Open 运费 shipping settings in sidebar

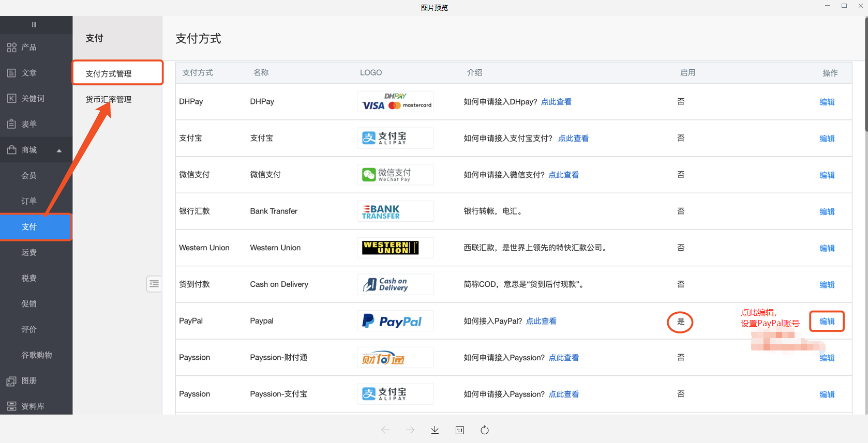tap(29, 252)
